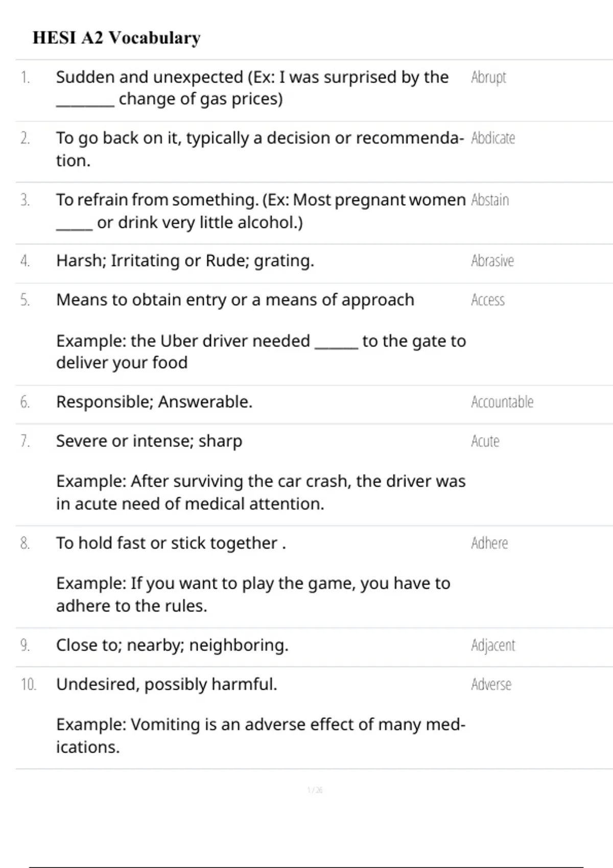This screenshot has width=613, height=868.
Task: Click the word Adhere
Action: [x=489, y=543]
